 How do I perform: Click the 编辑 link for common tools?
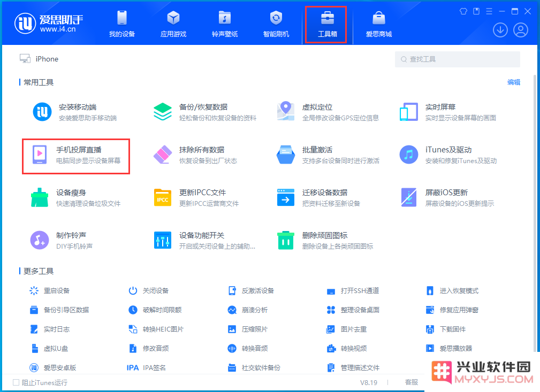[513, 82]
